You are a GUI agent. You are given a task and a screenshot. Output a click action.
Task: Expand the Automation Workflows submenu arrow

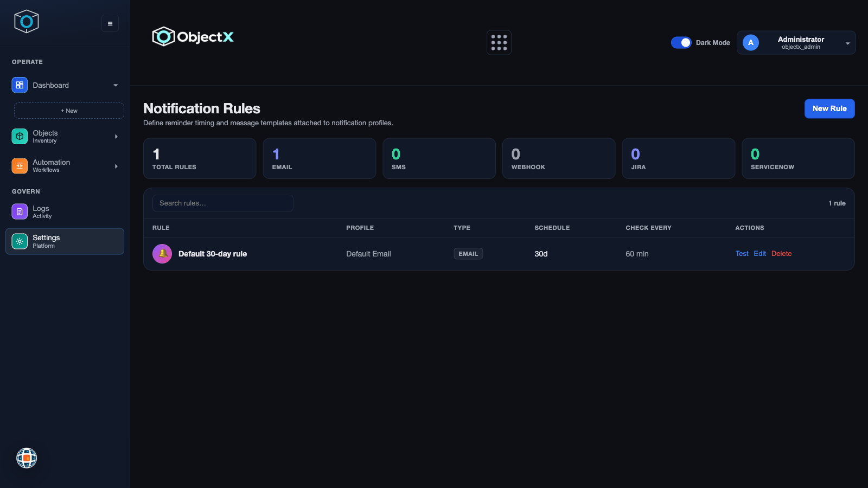(116, 166)
